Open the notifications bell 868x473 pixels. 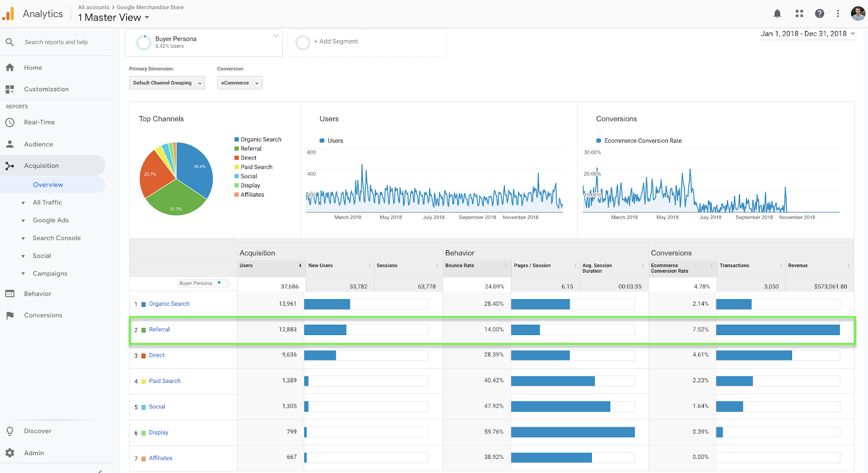pos(777,14)
